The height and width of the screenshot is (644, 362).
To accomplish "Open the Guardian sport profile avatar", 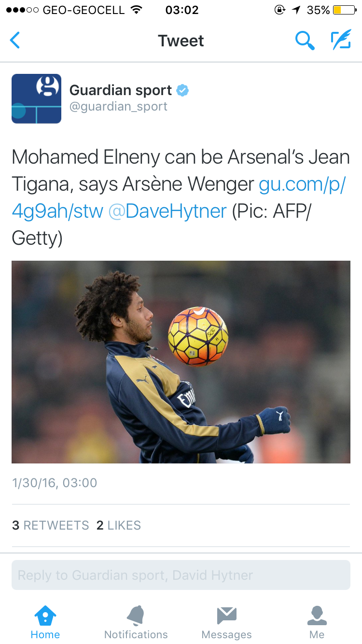I will [36, 98].
